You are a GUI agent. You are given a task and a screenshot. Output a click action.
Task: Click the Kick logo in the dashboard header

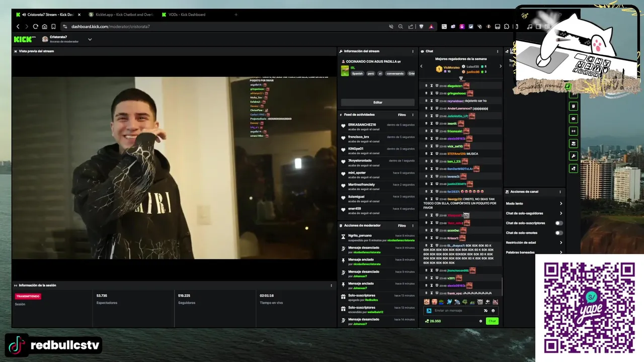(x=23, y=39)
